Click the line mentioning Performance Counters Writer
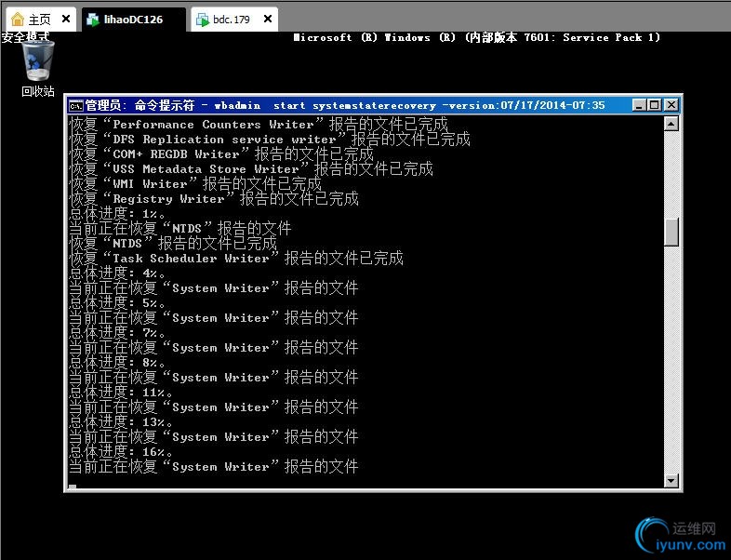 (x=259, y=125)
